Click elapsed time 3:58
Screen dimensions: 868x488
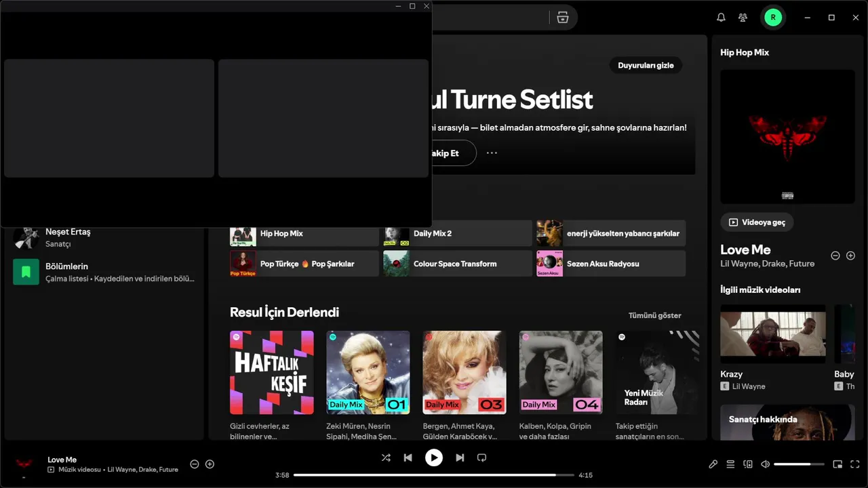(x=282, y=475)
